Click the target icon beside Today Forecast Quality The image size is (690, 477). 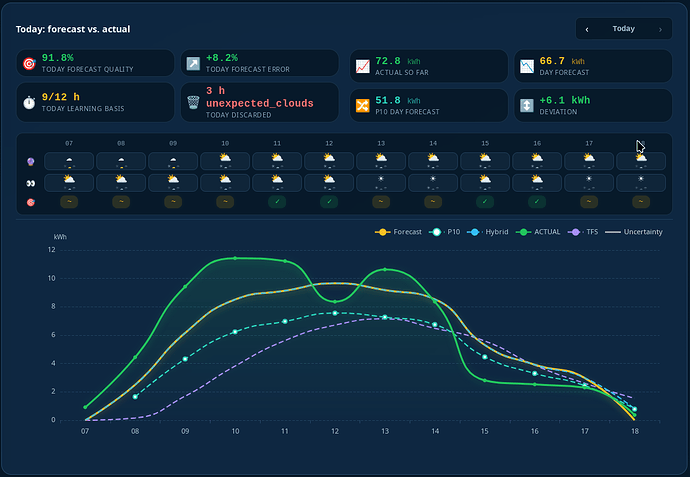click(x=29, y=64)
